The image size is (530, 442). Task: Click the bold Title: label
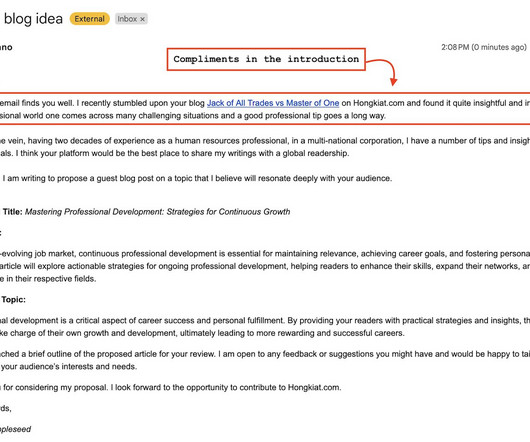pos(13,212)
